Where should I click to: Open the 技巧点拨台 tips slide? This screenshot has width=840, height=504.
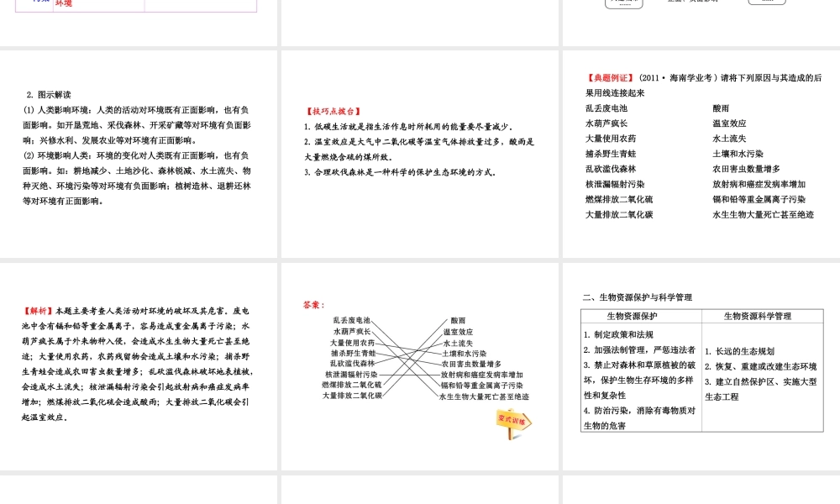(420, 155)
